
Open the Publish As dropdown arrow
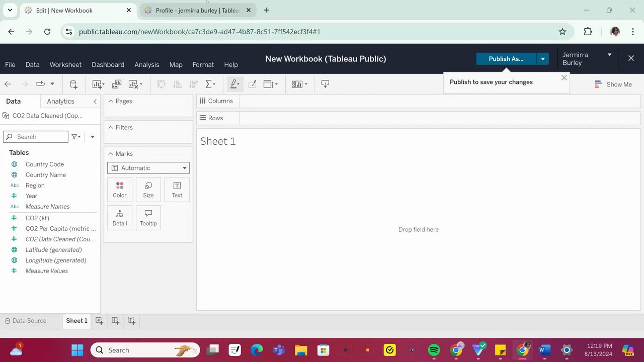(x=543, y=59)
